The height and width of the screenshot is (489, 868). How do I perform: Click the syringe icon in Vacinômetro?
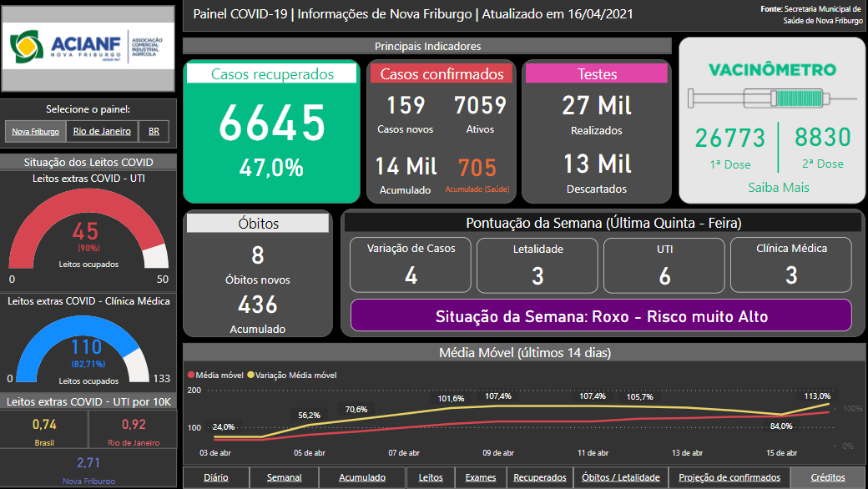tap(760, 98)
